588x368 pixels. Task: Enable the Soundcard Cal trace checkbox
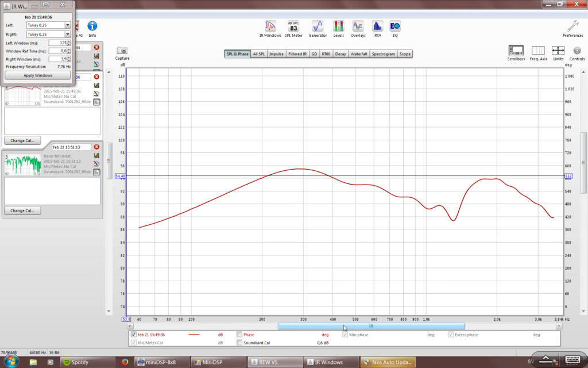click(239, 343)
